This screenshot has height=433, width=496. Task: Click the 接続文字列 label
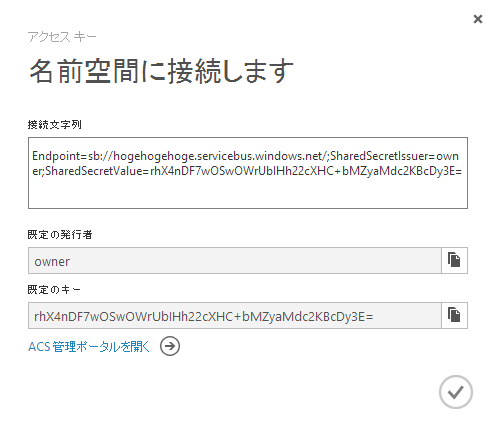point(55,125)
